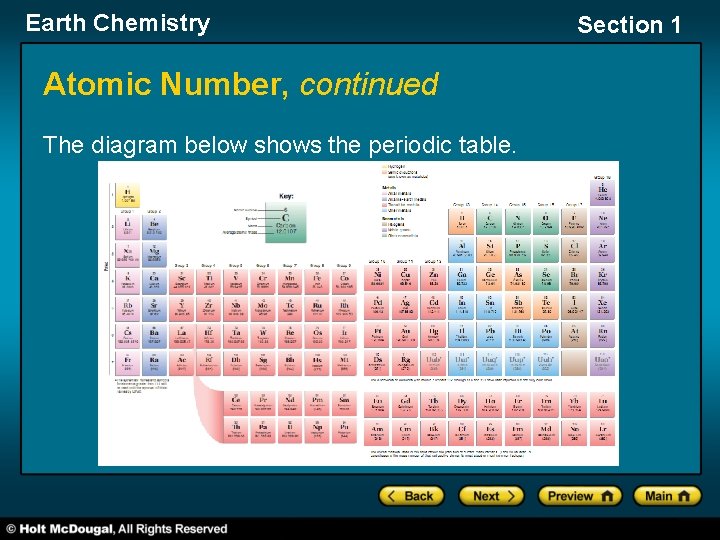720x540 pixels.
Task: Go to the previous slide with Back
Action: (411, 496)
